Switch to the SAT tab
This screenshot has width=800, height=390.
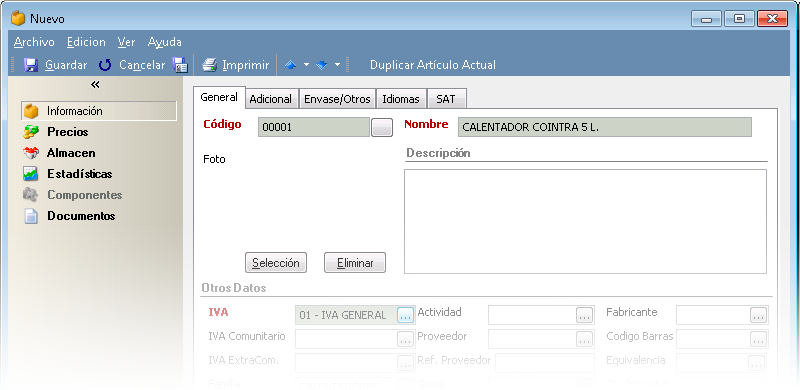(x=446, y=99)
